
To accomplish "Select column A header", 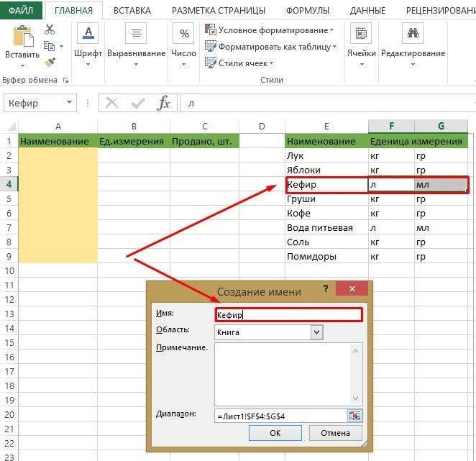I will [x=58, y=126].
